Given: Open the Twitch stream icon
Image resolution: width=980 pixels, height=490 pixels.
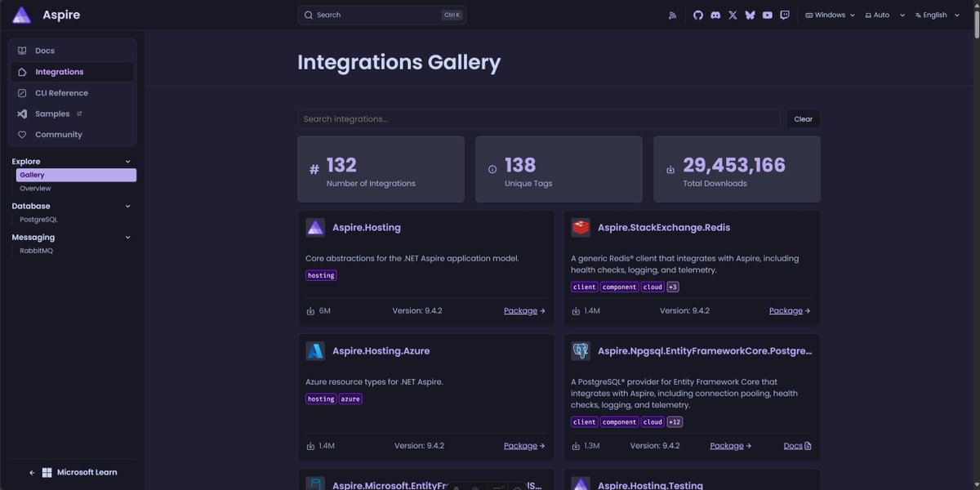Looking at the screenshot, I should pyautogui.click(x=785, y=14).
